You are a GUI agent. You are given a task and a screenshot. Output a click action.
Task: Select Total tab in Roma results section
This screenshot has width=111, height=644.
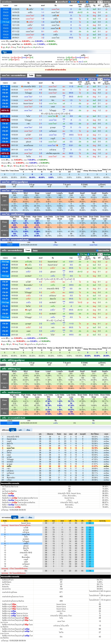[x=31, y=75]
